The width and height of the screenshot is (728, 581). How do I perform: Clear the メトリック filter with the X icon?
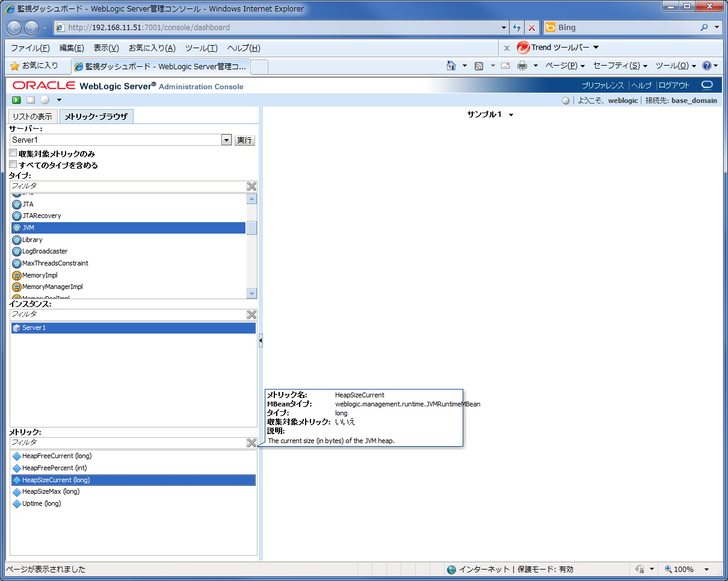coord(251,443)
